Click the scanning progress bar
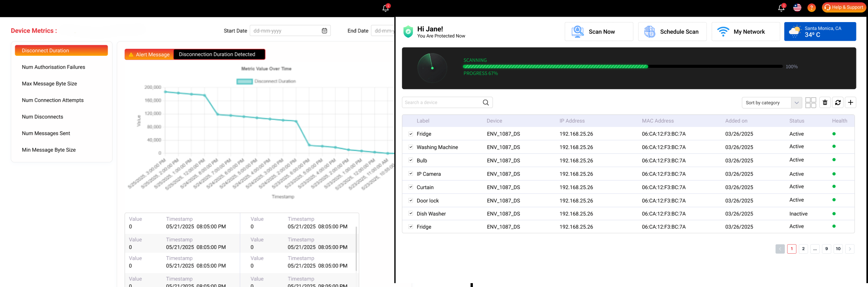 (x=623, y=67)
